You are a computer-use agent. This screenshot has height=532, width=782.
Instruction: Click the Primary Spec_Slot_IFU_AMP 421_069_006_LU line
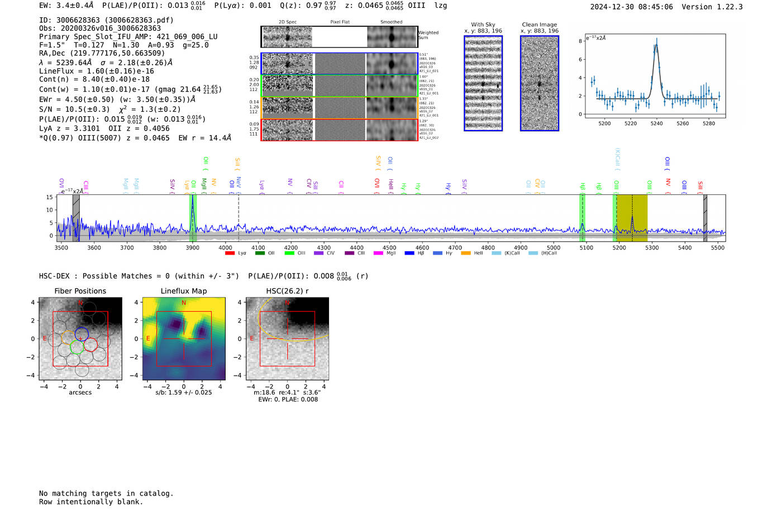(x=128, y=37)
